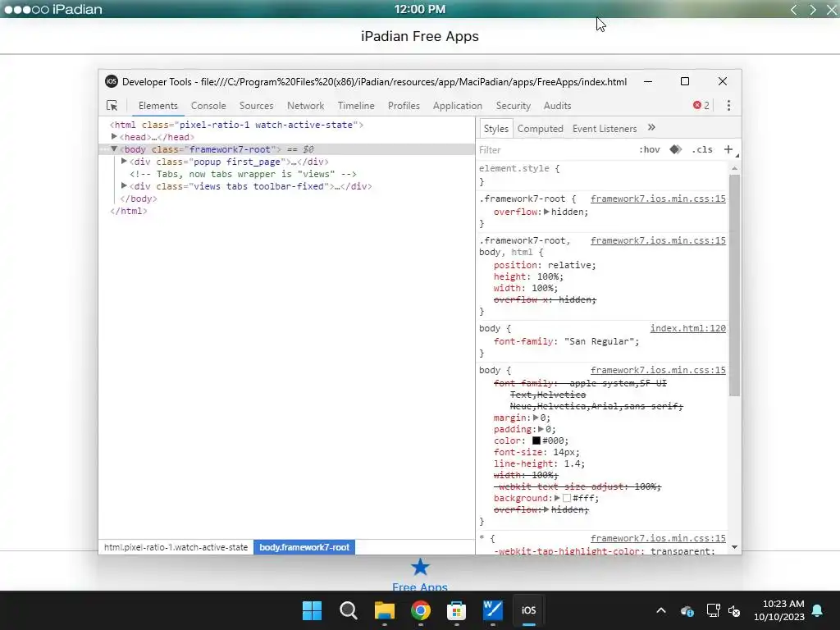Click the iOS iPadian taskbar icon
This screenshot has width=840, height=630.
pos(529,610)
